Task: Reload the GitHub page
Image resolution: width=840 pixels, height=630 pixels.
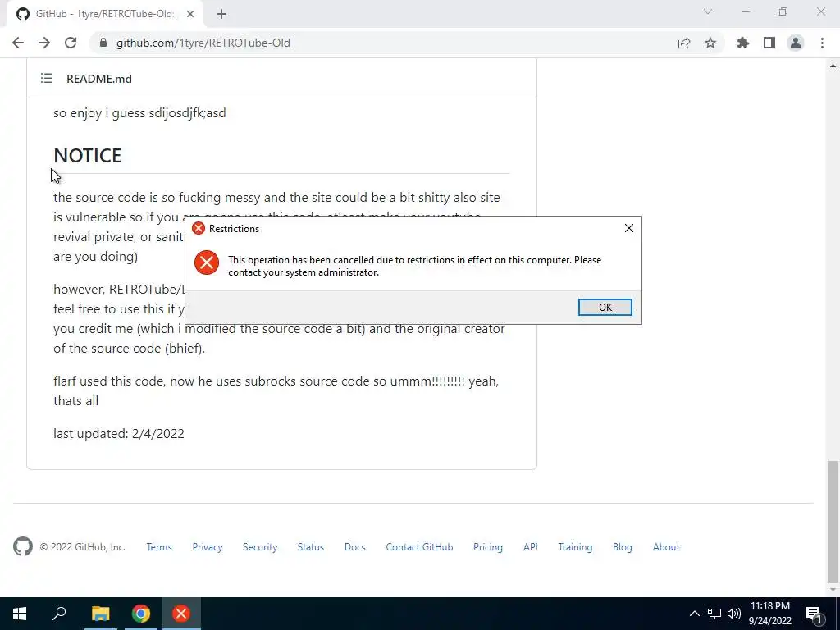Action: click(71, 43)
